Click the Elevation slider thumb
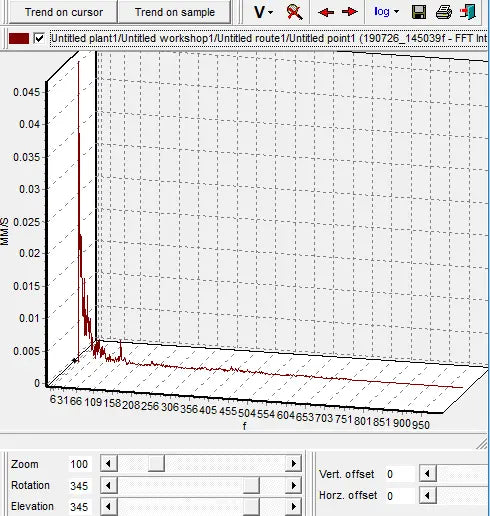The height and width of the screenshot is (516, 490). 251,506
